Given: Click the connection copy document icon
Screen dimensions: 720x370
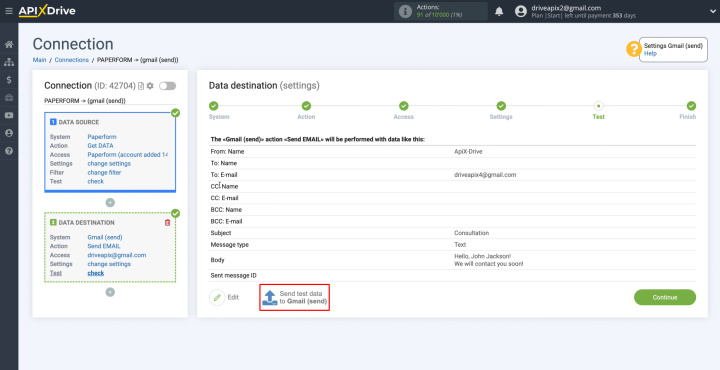Looking at the screenshot, I should click(x=141, y=86).
